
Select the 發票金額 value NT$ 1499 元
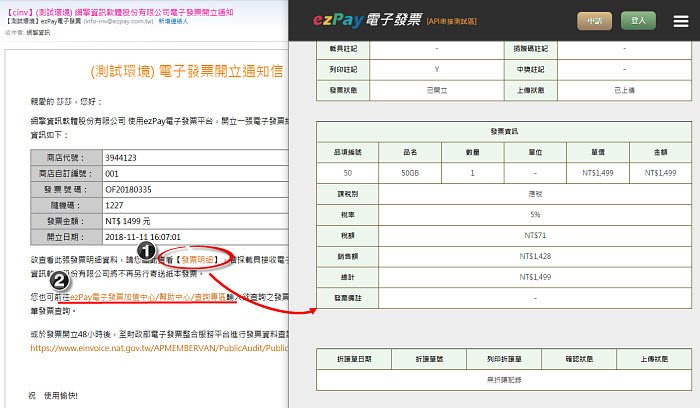[128, 221]
